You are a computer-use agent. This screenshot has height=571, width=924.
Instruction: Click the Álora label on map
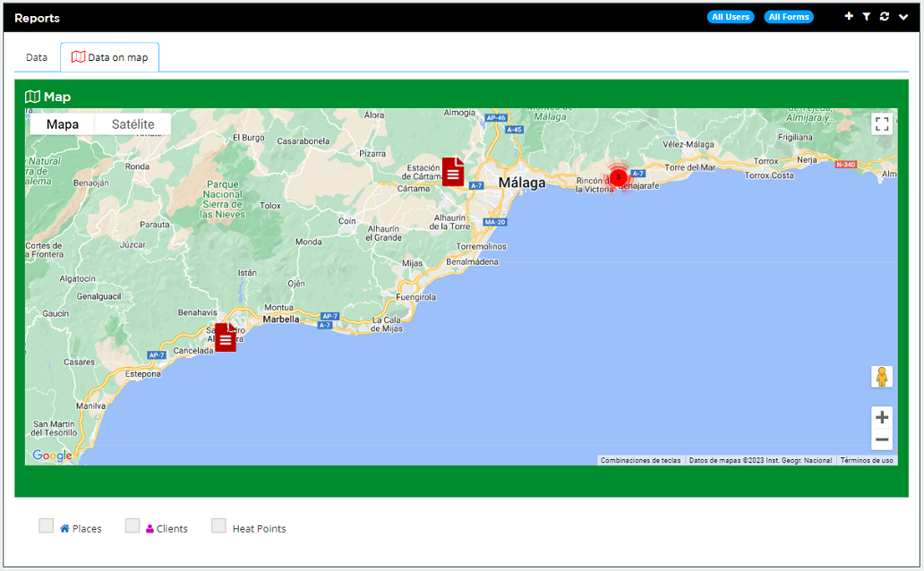pyautogui.click(x=374, y=115)
